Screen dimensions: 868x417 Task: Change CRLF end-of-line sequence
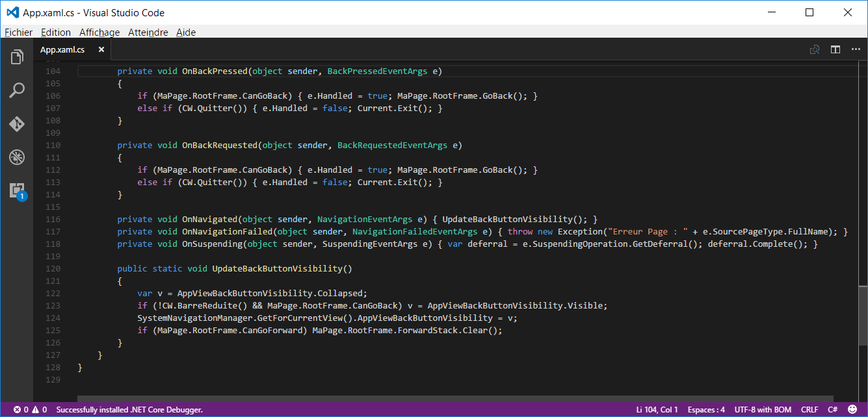[809, 410]
